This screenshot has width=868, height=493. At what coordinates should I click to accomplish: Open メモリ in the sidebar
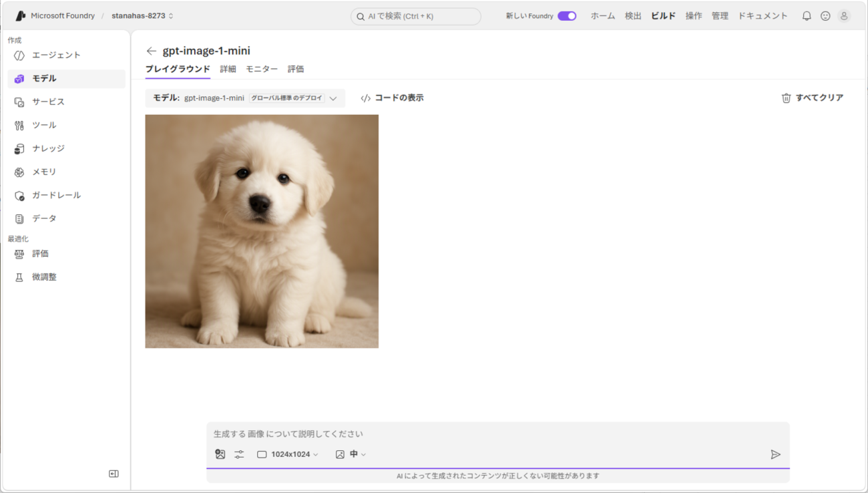[x=66, y=172]
